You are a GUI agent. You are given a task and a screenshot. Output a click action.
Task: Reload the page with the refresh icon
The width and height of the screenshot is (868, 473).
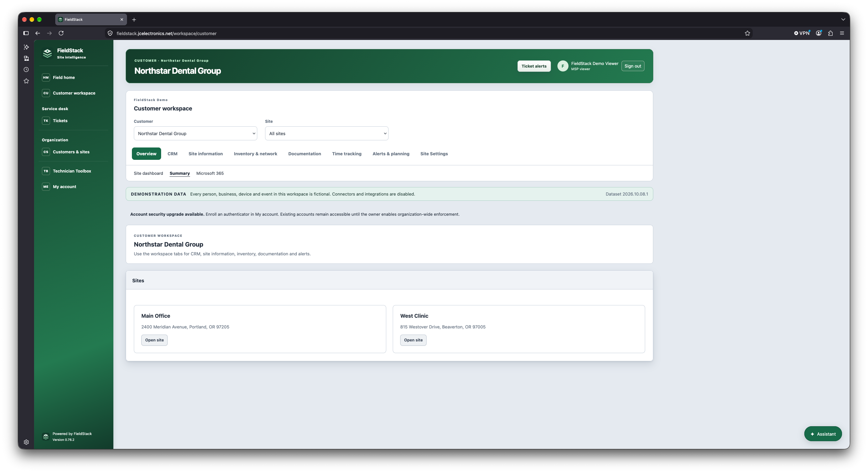pyautogui.click(x=61, y=33)
